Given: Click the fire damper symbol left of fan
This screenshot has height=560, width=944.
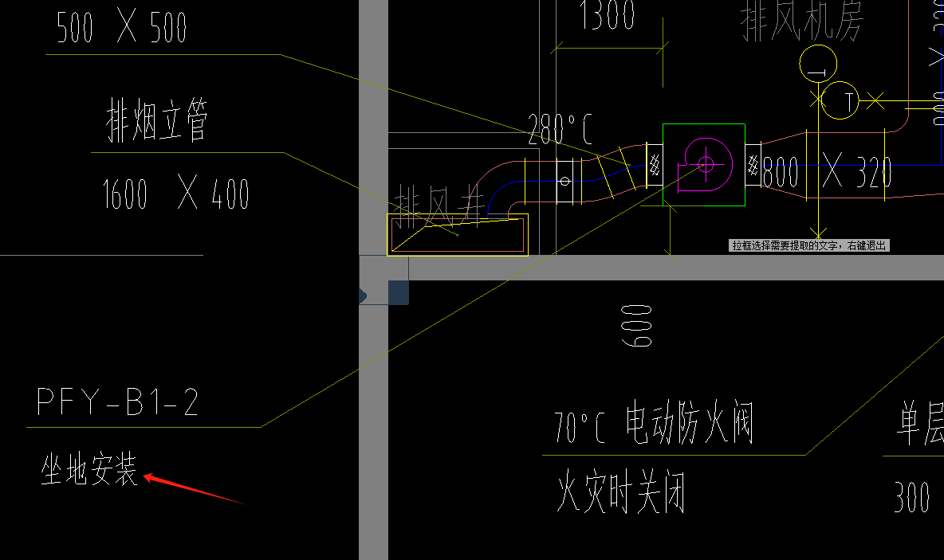Looking at the screenshot, I should tap(655, 164).
